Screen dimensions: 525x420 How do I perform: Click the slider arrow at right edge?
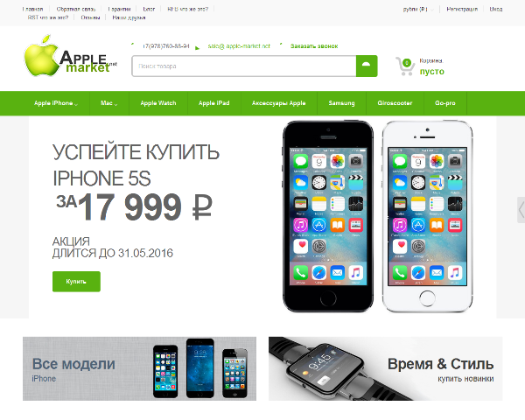coord(521,210)
